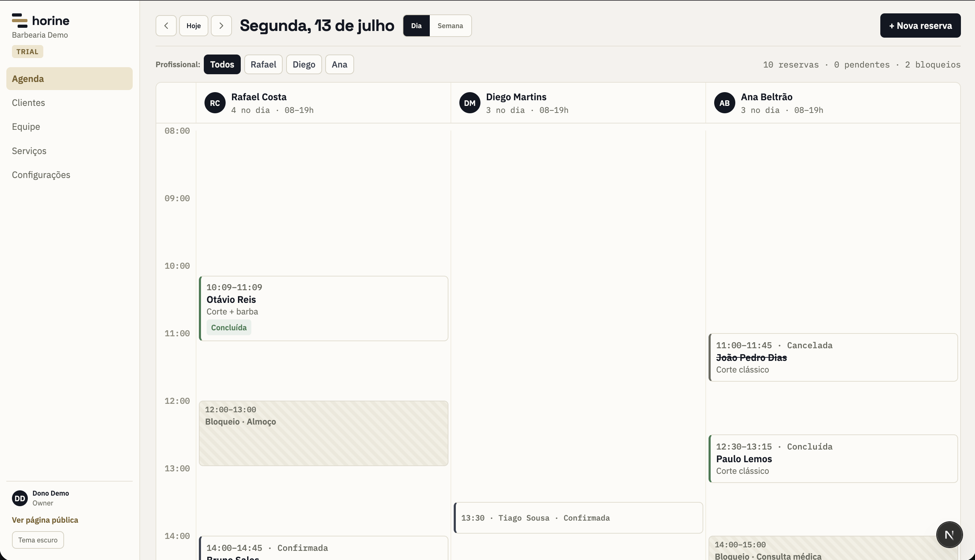Screen dimensions: 975x560
Task: Open the 14:00–14:45 Confirmada booking
Action: pos(323,548)
